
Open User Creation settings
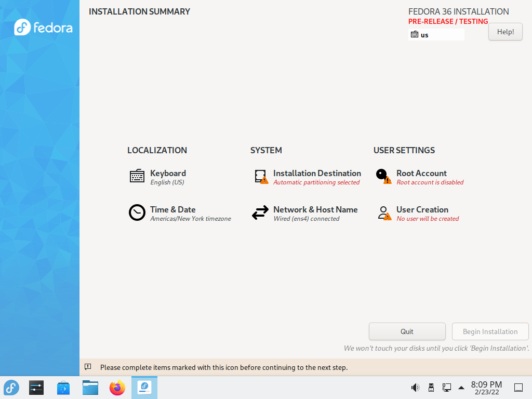[418, 214]
